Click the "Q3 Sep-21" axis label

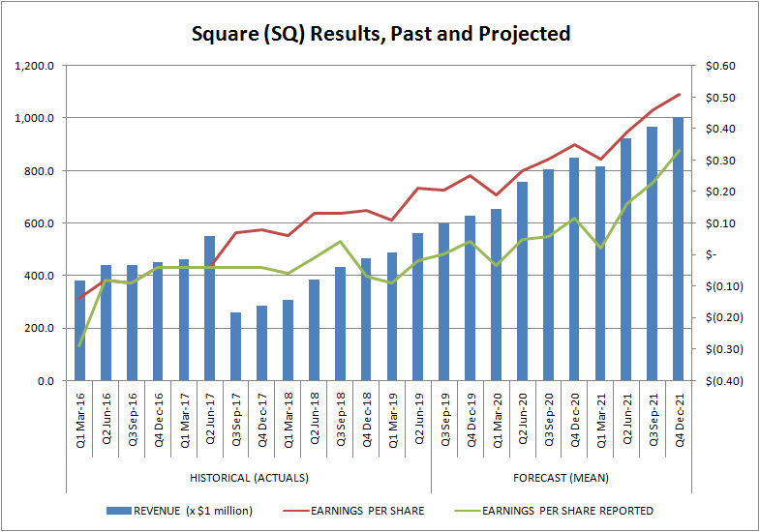653,420
